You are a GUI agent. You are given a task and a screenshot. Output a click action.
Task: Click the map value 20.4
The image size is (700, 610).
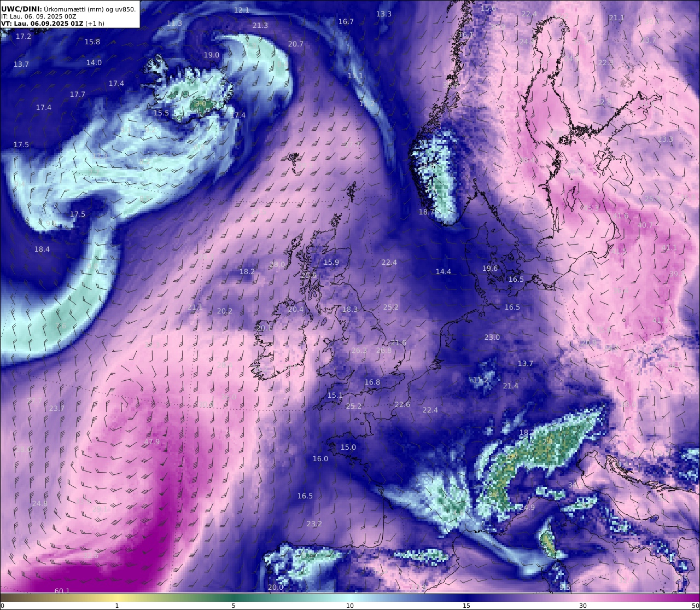pyautogui.click(x=295, y=309)
